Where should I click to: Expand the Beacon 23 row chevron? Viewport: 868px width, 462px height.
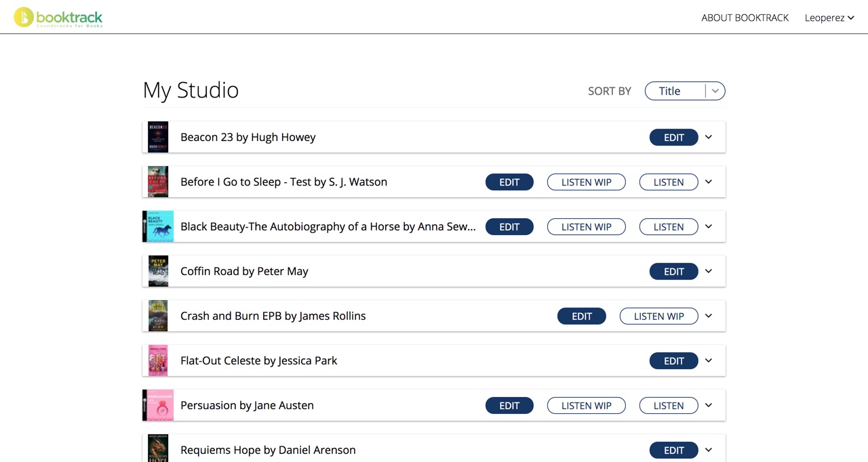[x=709, y=138]
